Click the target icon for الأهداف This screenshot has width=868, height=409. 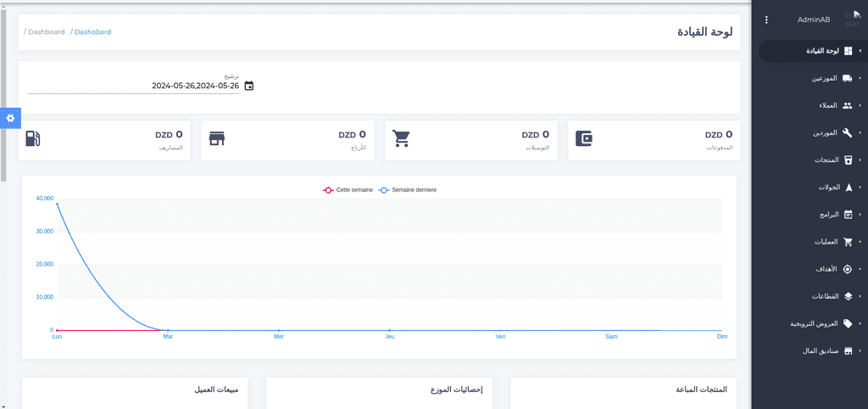(848, 269)
